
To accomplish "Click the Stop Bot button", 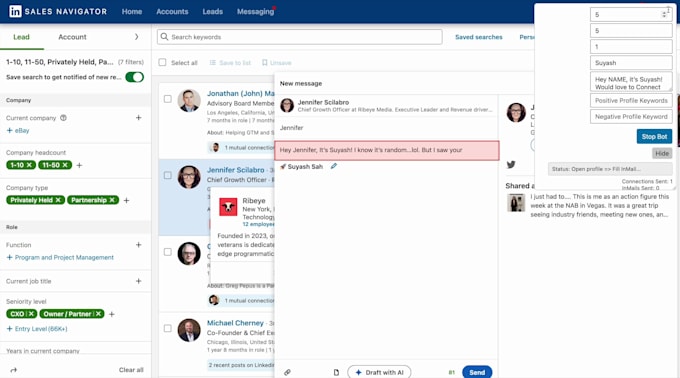I will pyautogui.click(x=654, y=137).
